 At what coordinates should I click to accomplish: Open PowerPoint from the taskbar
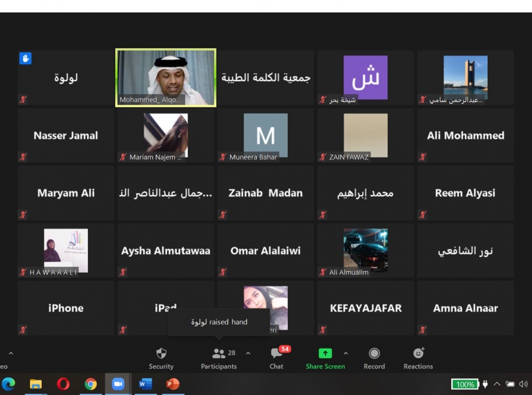click(172, 384)
